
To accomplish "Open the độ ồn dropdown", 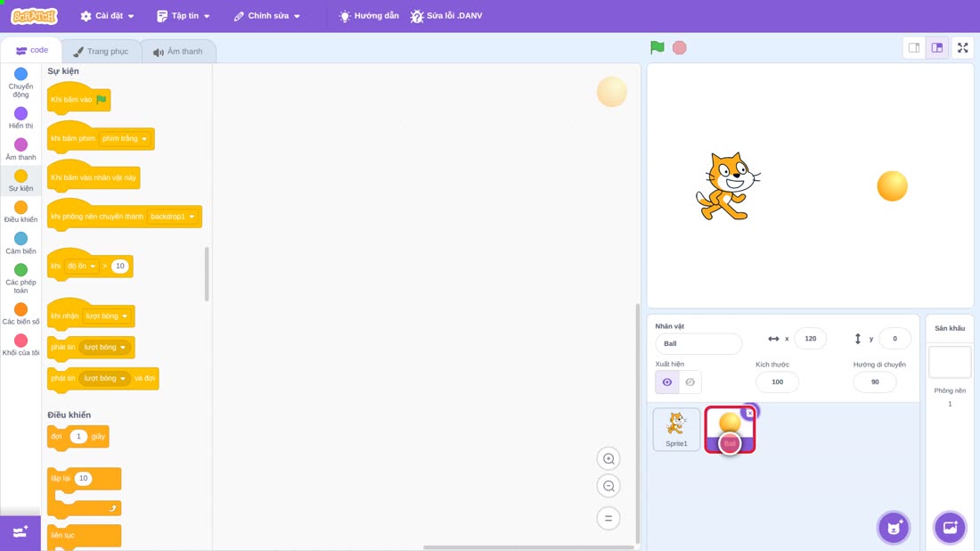I will (82, 266).
